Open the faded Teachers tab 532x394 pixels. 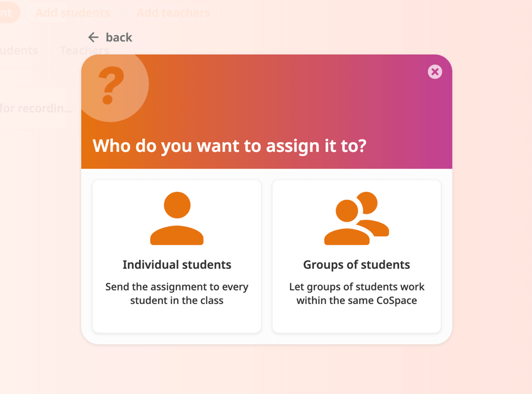point(84,50)
